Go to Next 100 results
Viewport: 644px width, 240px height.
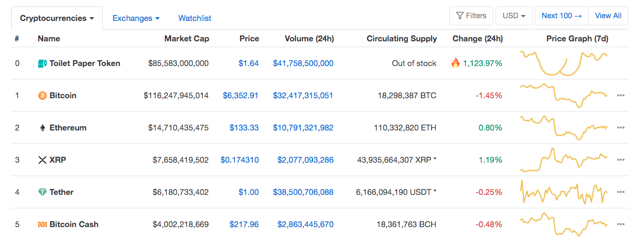click(562, 16)
